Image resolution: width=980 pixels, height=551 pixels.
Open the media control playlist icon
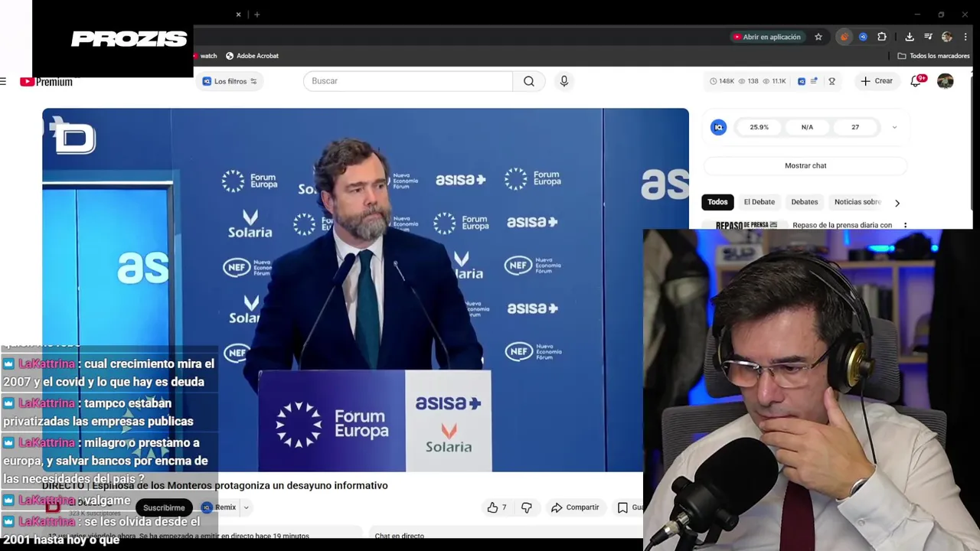point(928,37)
